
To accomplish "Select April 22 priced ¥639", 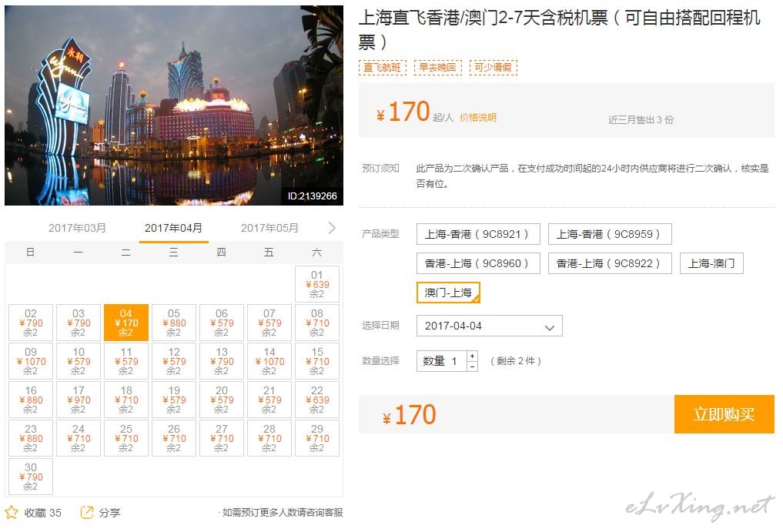I will coord(317,400).
